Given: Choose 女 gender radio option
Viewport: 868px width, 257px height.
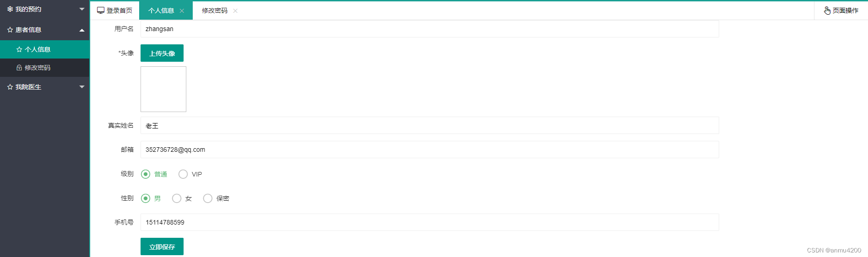Looking at the screenshot, I should 177,198.
